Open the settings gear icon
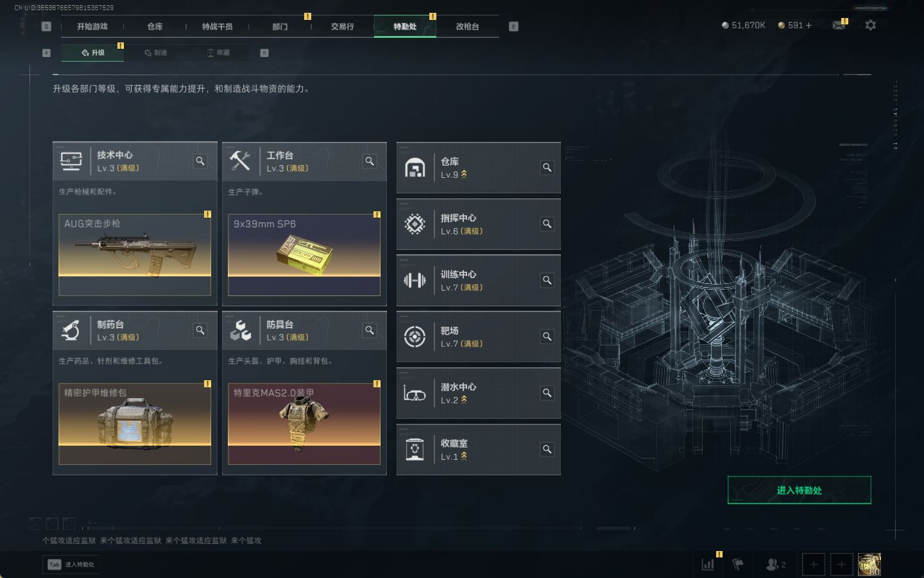This screenshot has height=578, width=924. point(870,25)
